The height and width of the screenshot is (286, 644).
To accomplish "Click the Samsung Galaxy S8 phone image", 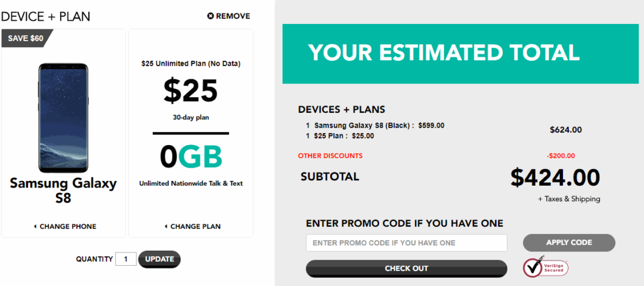I will coord(63,118).
